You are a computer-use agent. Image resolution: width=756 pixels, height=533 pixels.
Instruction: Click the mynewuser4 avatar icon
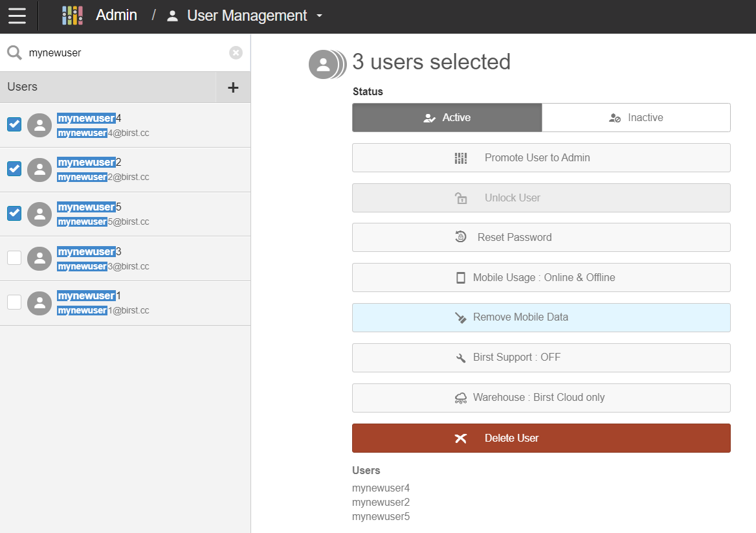click(x=39, y=126)
